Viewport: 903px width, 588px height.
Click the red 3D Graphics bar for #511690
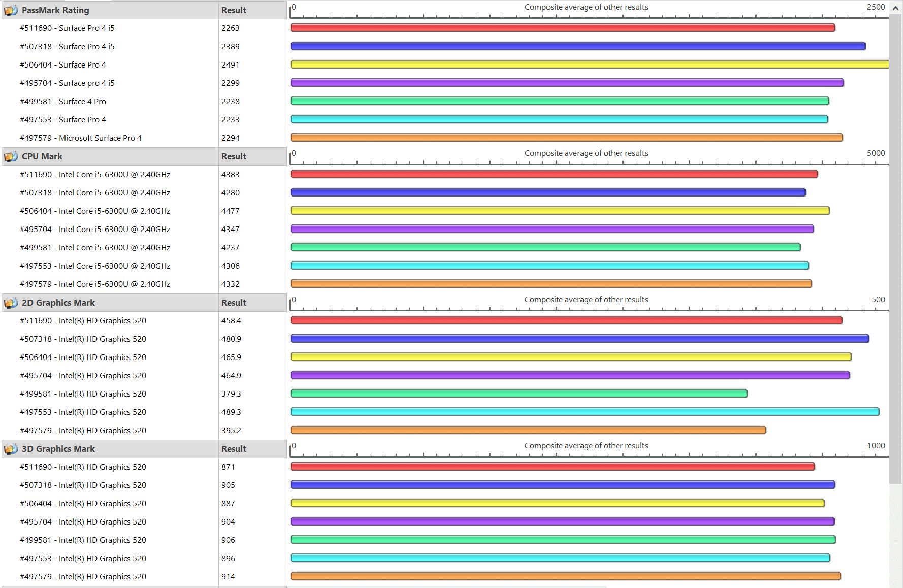point(553,467)
